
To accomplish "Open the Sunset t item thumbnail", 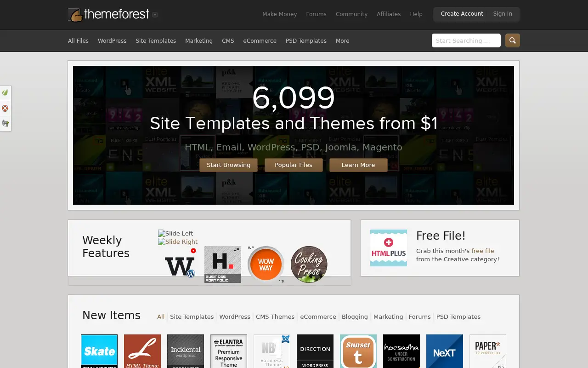I will (x=358, y=351).
